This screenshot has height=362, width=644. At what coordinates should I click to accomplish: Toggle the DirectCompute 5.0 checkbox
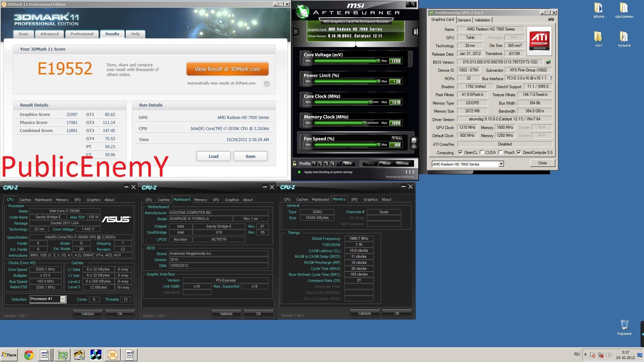tap(519, 153)
